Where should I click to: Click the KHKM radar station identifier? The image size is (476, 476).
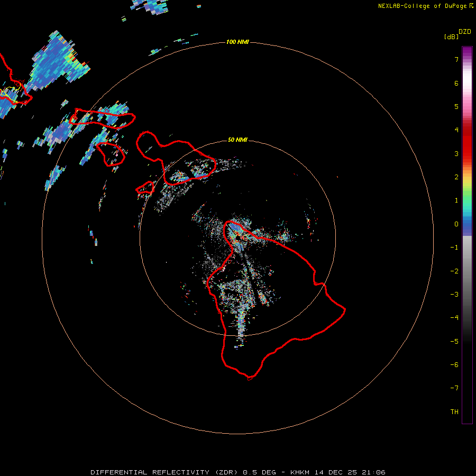300,472
